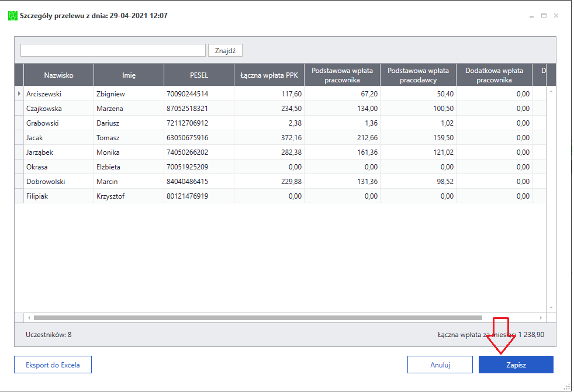This screenshot has height=392, width=574.
Task: Click the row indicator arrow beside Arciszewski
Action: point(19,93)
